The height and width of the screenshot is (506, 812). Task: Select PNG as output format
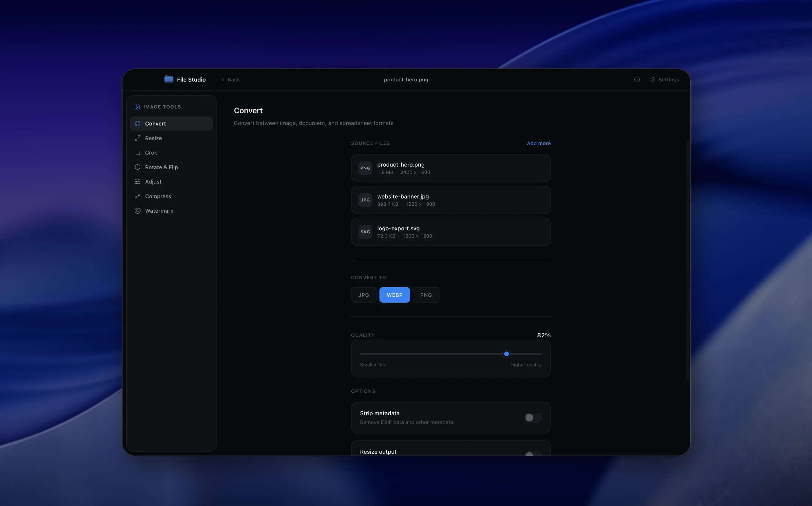click(426, 295)
